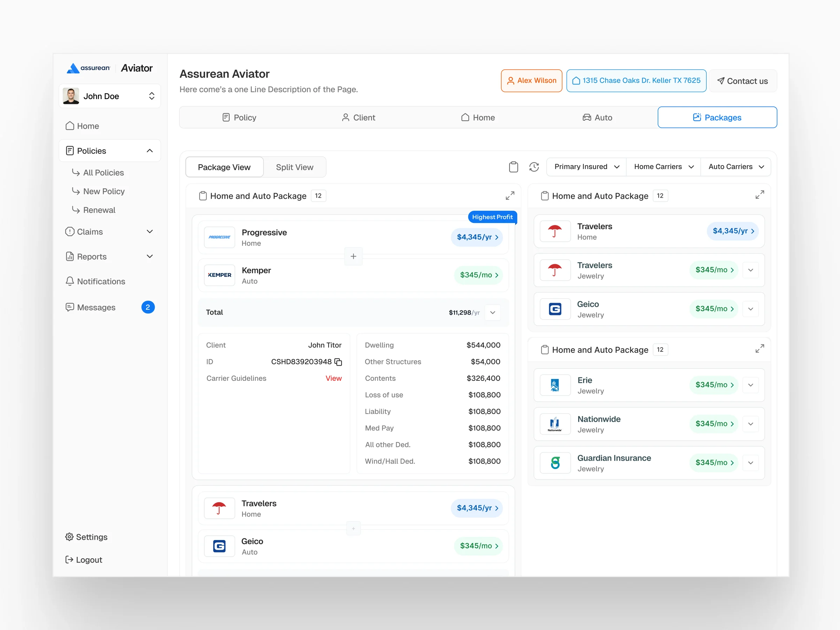Open the Auto Carriers dropdown

(736, 167)
